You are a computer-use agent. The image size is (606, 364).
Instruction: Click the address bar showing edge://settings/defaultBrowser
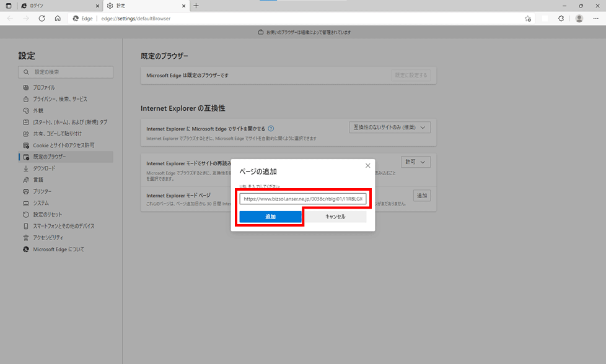point(302,19)
